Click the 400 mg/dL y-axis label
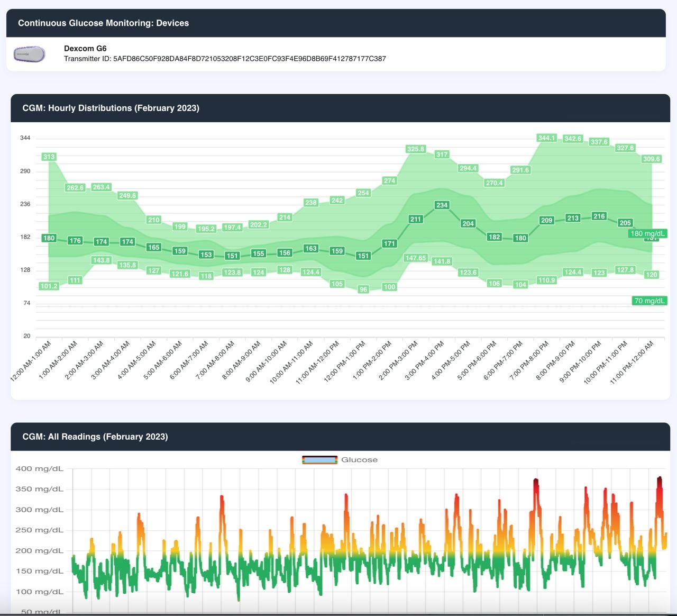The width and height of the screenshot is (677, 616). tap(39, 468)
